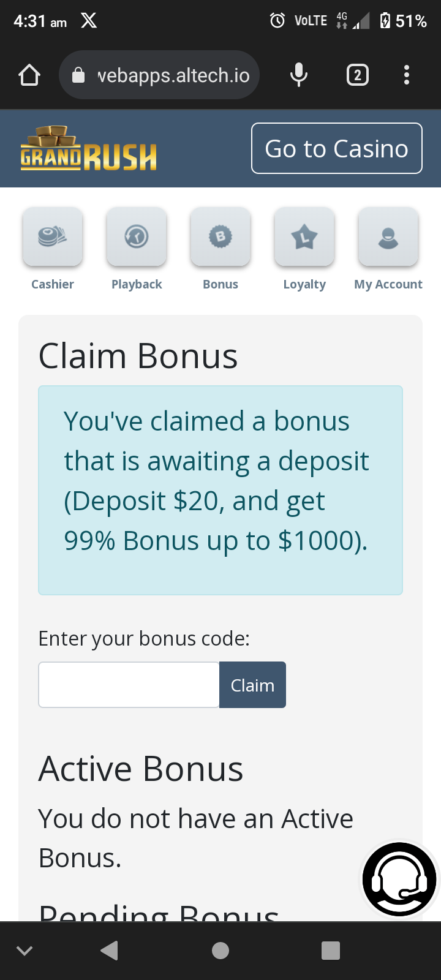
Task: Select the Bonus icon button
Action: 221,237
